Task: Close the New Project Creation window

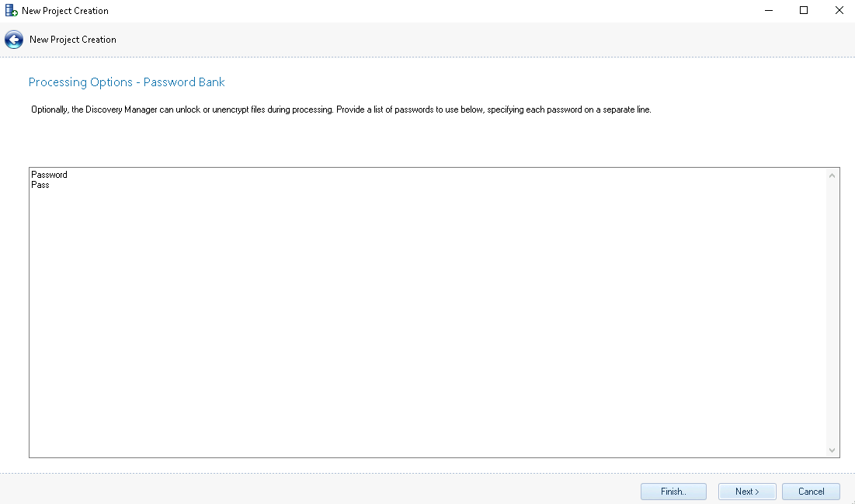Action: [x=839, y=11]
